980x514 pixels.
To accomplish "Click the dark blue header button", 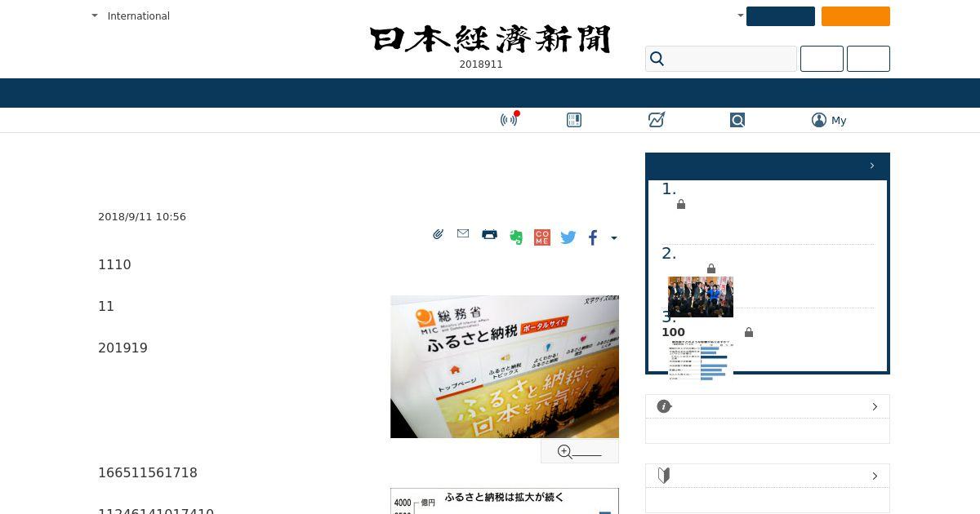I will [781, 16].
